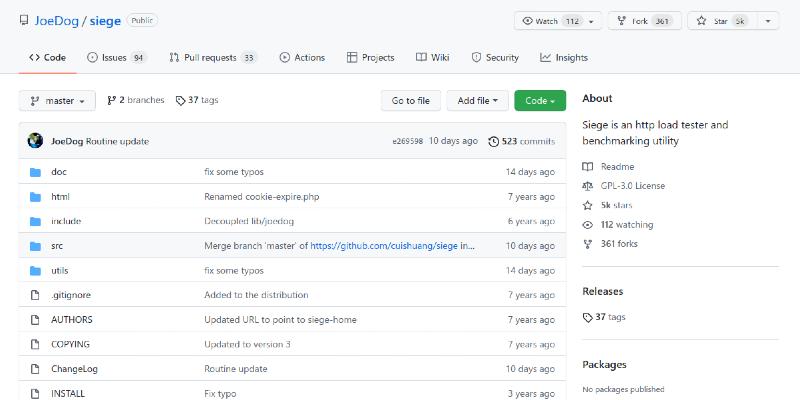Open the star lists dropdown arrow
Viewport: 800px width, 400px height.
[769, 21]
